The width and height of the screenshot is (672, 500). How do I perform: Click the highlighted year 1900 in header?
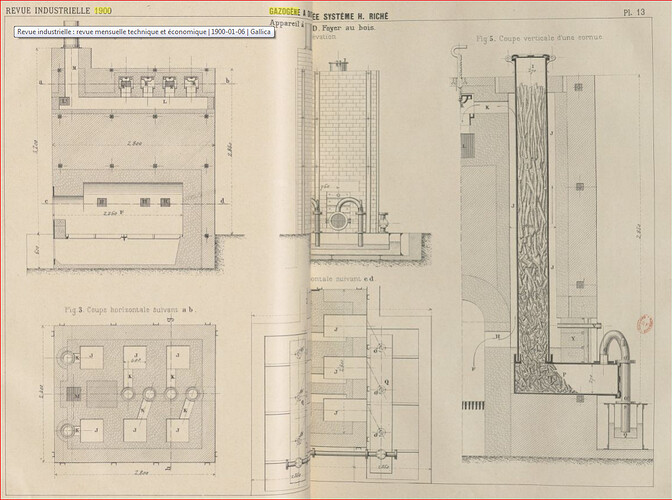103,11
